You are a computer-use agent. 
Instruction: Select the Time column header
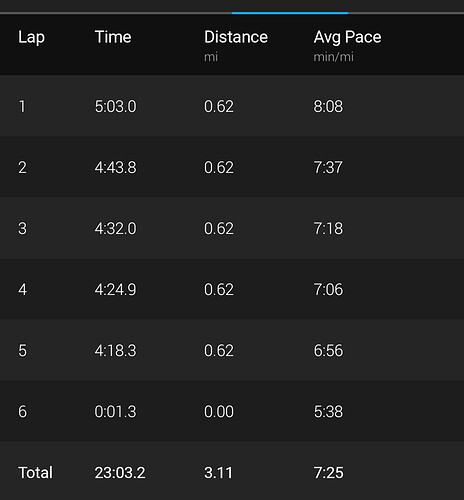click(113, 37)
